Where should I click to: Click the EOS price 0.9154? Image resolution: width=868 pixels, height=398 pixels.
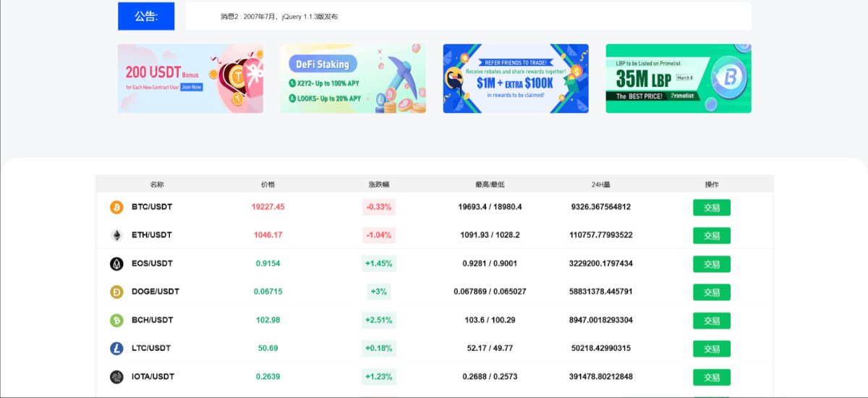coord(268,263)
